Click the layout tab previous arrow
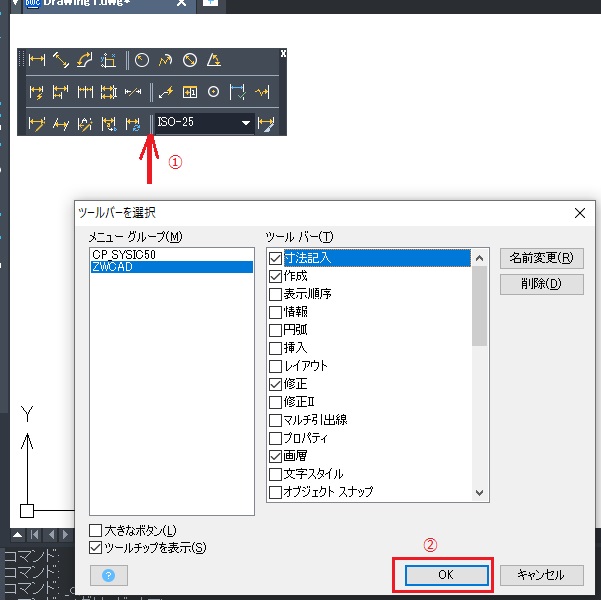 [51, 534]
